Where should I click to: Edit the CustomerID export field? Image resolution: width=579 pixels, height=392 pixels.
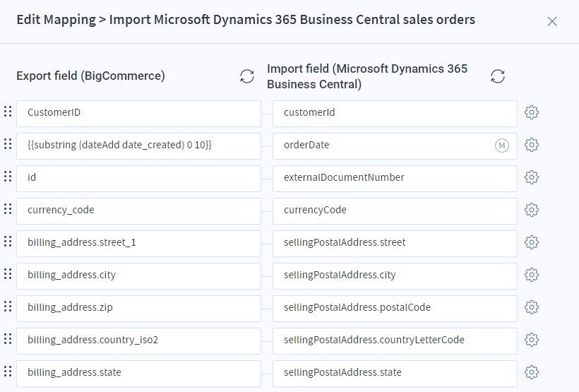[x=138, y=114]
